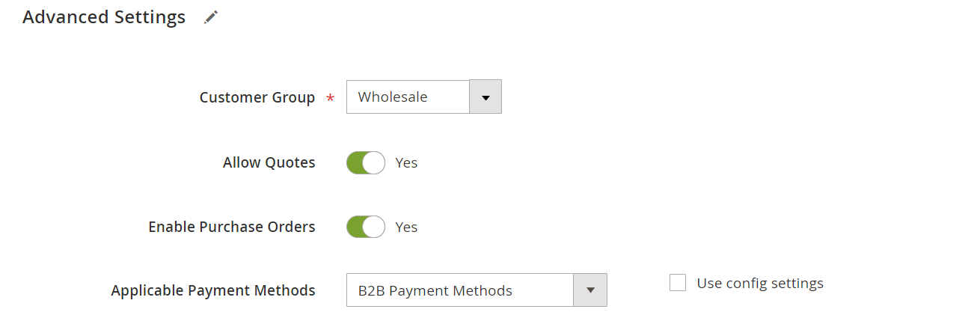Click the Yes text beside Allow Quotes

pyautogui.click(x=406, y=162)
